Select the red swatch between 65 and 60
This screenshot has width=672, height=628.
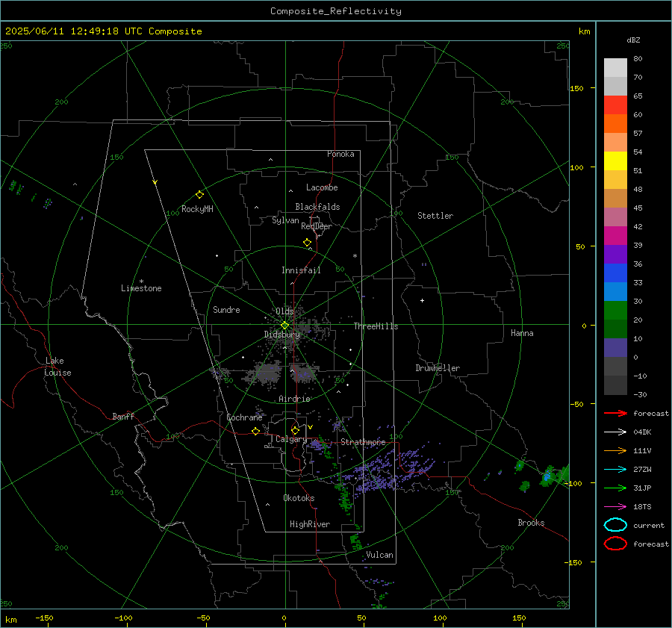coord(615,105)
